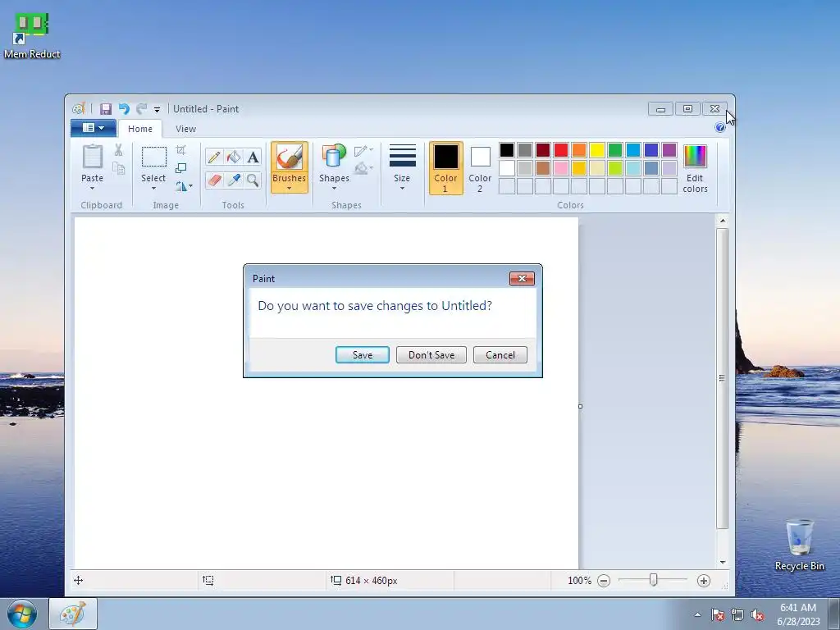The width and height of the screenshot is (840, 630).
Task: Select the Magnifier tool
Action: (253, 180)
